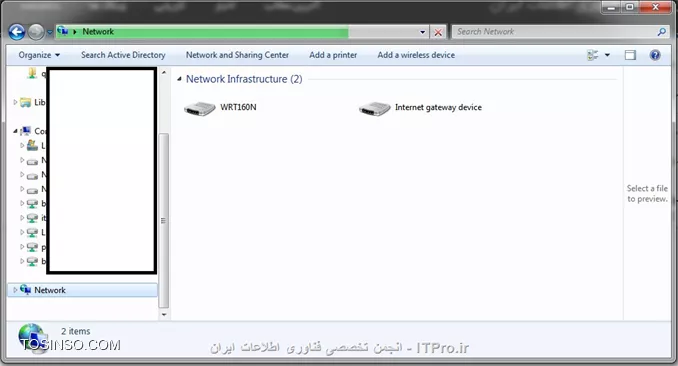Viewport: 678px width, 366px height.
Task: Click Add a wireless device
Action: (416, 55)
